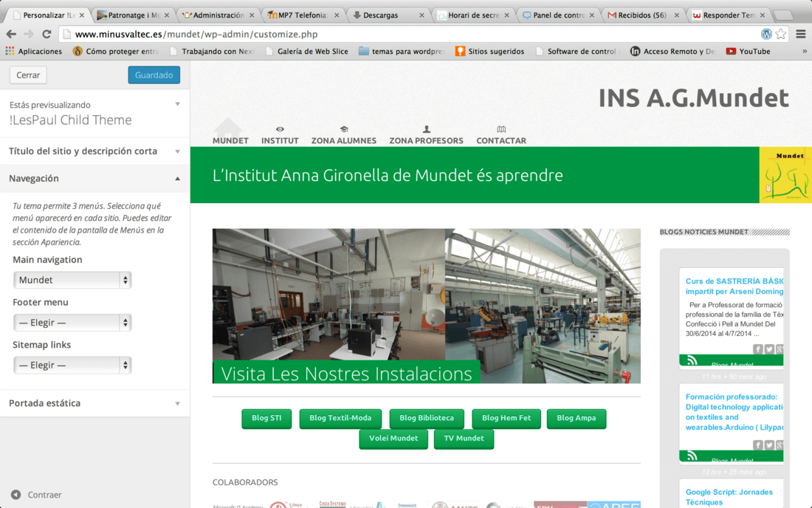The width and height of the screenshot is (812, 508).
Task: Open the Google Script: Jornades Tècniques link
Action: (x=729, y=497)
